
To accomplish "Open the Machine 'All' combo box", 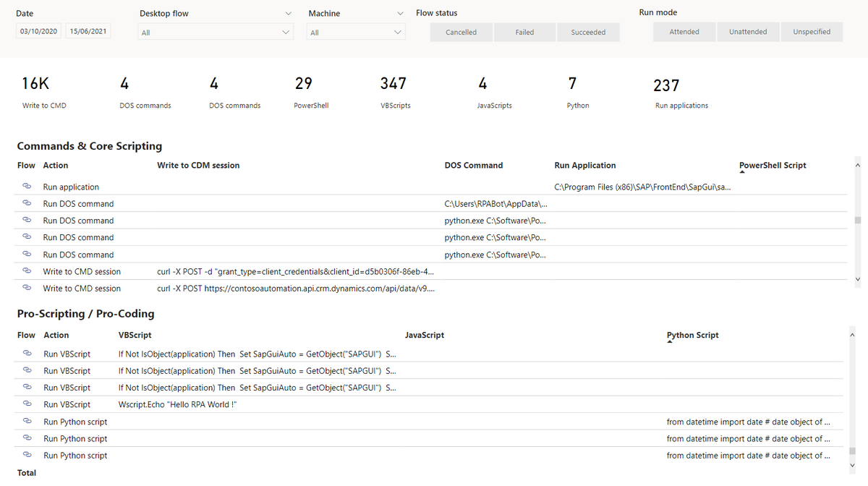I will click(356, 32).
